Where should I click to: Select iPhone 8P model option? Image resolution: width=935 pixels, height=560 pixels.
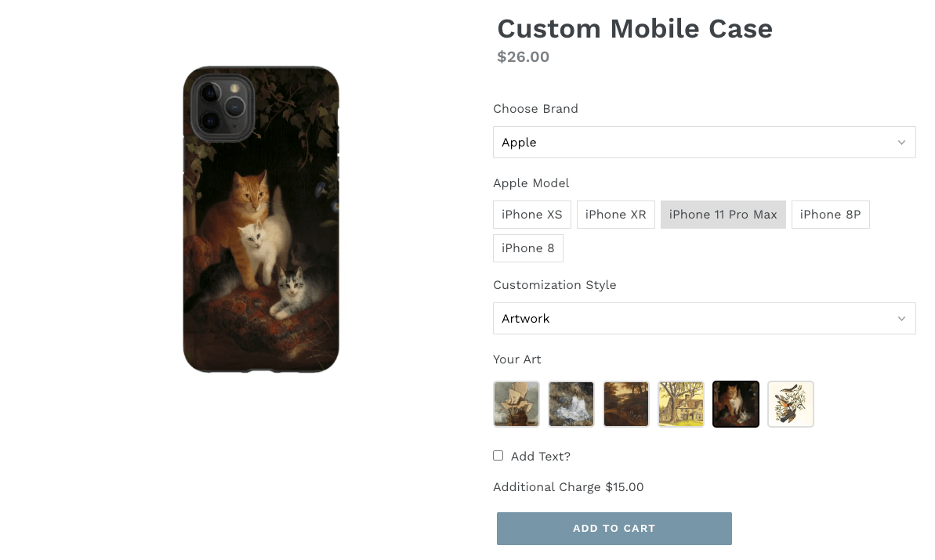(x=831, y=215)
